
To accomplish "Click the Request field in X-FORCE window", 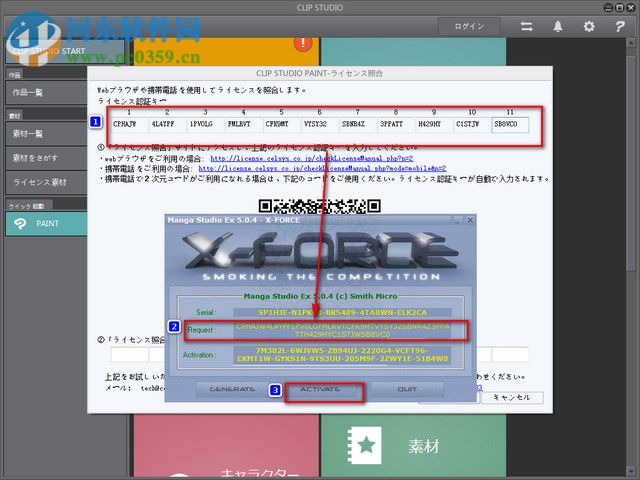I will pos(342,330).
